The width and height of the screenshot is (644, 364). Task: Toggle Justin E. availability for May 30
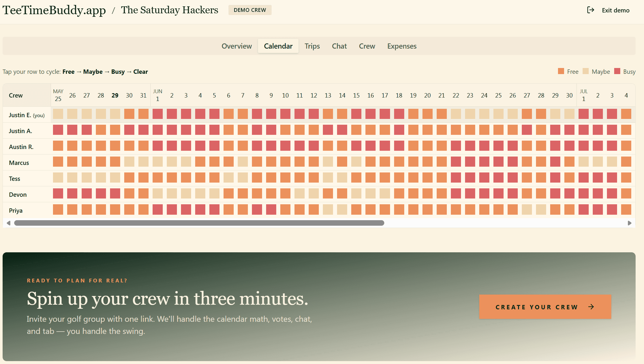point(129,114)
